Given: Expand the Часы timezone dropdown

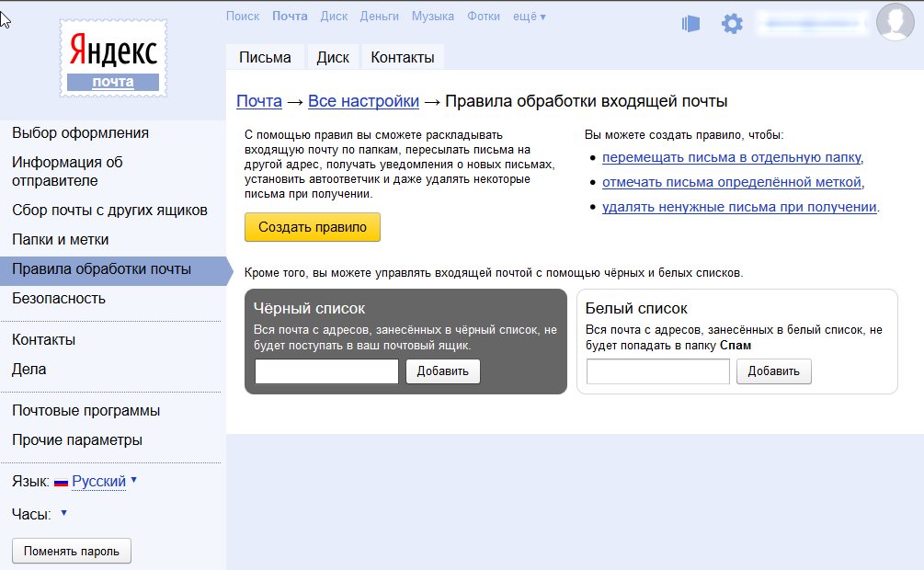Looking at the screenshot, I should 63,513.
